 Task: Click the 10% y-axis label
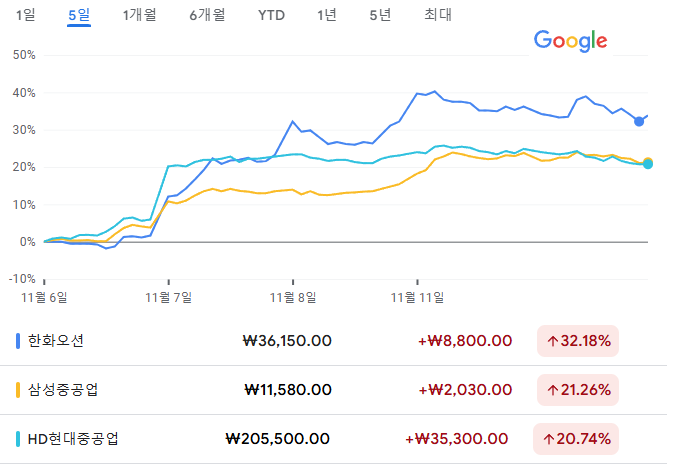pos(24,205)
